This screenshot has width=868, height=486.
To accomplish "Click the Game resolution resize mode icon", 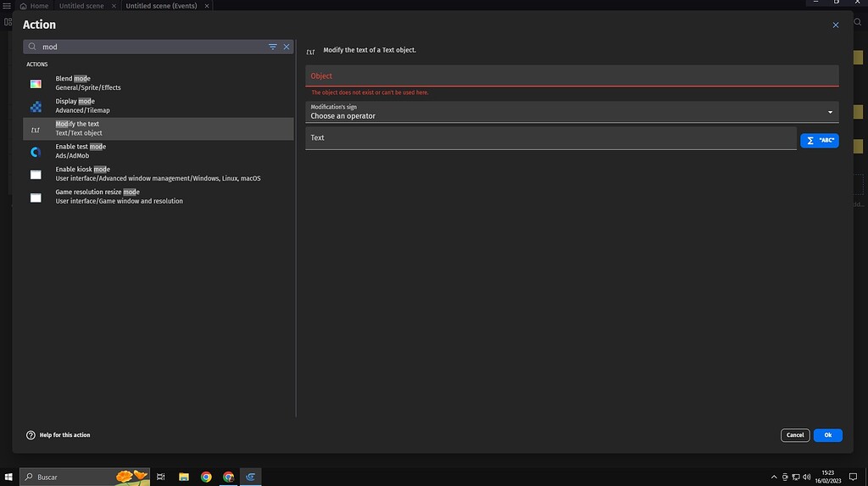I will [x=36, y=198].
